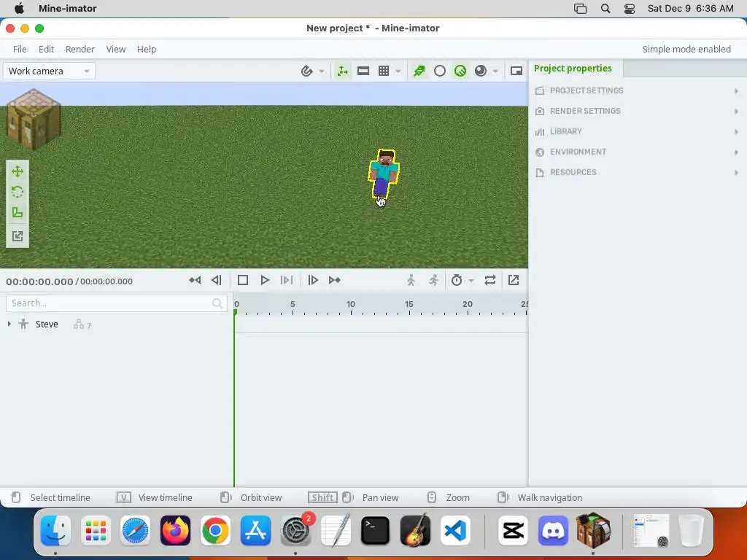This screenshot has width=747, height=560.
Task: Click the workbench block icon
Action: (33, 119)
